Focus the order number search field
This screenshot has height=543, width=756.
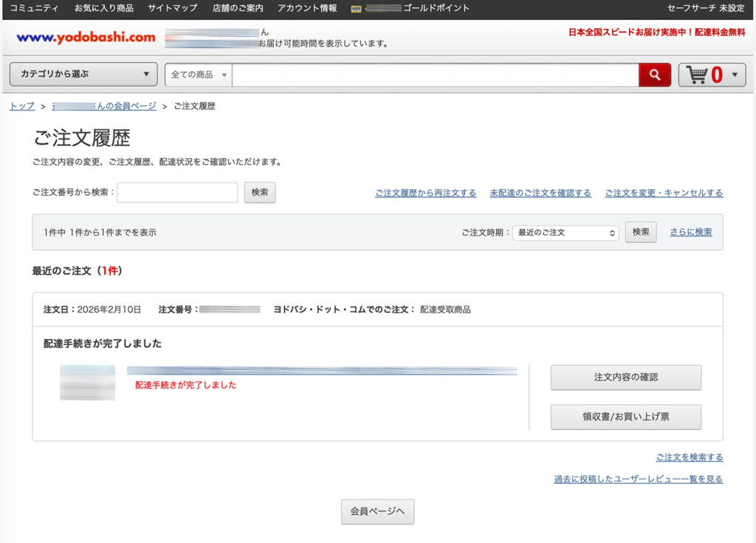pos(177,192)
